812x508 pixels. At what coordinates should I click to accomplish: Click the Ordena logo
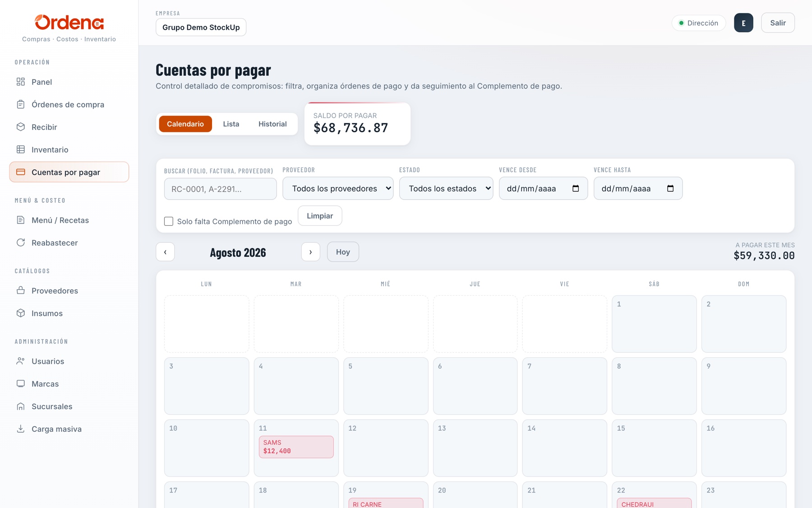point(69,22)
